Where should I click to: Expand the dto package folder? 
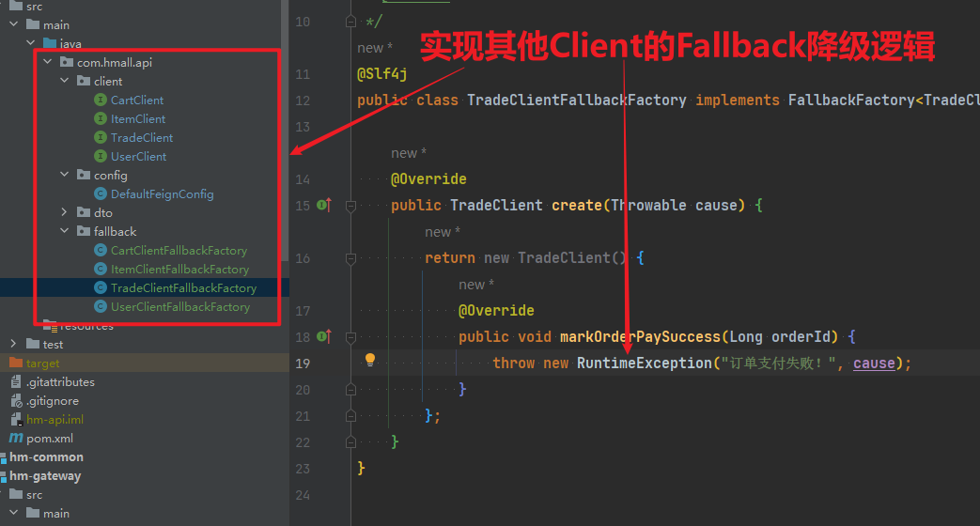[65, 213]
